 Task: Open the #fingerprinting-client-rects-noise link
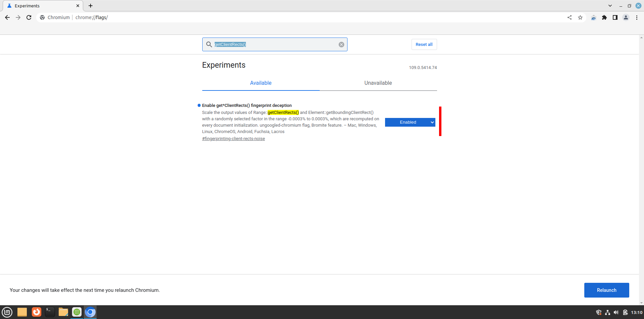233,139
